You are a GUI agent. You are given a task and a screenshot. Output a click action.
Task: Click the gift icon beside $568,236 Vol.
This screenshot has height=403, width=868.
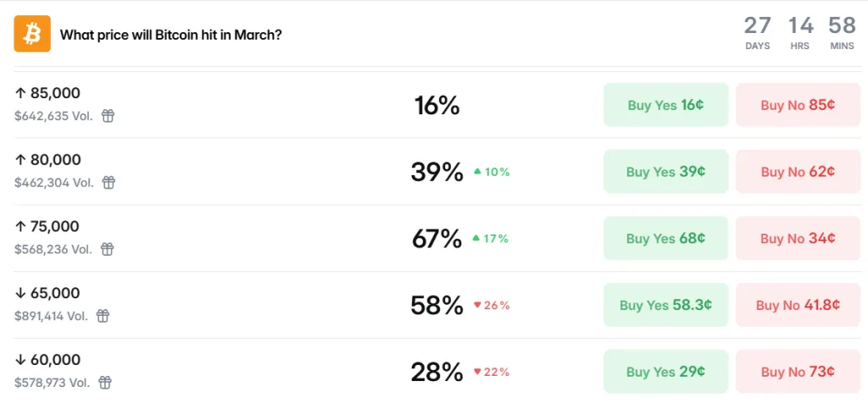(x=107, y=249)
